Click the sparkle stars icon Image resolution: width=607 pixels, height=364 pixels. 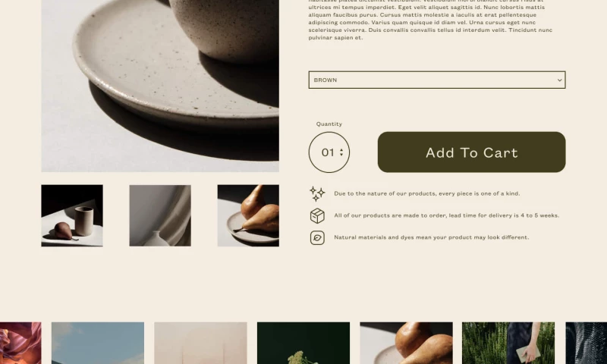tap(317, 193)
